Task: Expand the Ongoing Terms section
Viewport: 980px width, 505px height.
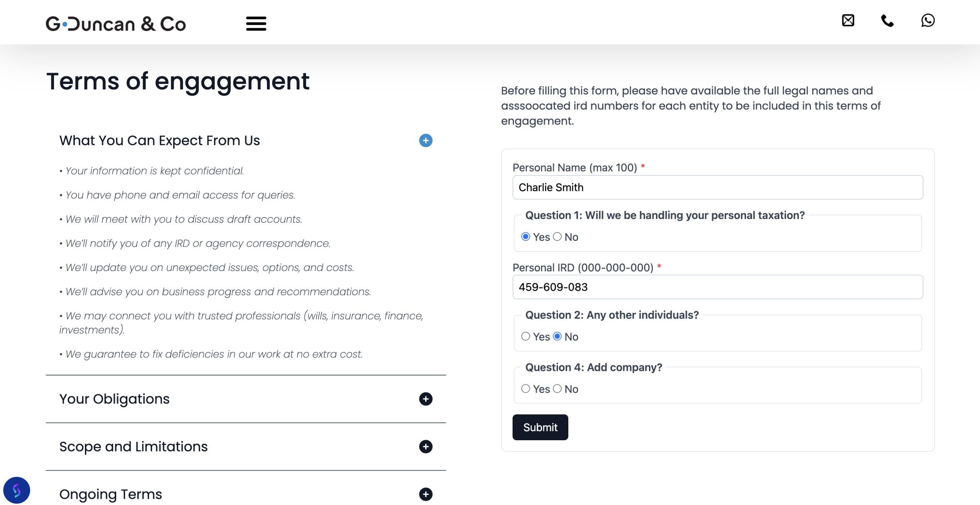Action: point(426,494)
